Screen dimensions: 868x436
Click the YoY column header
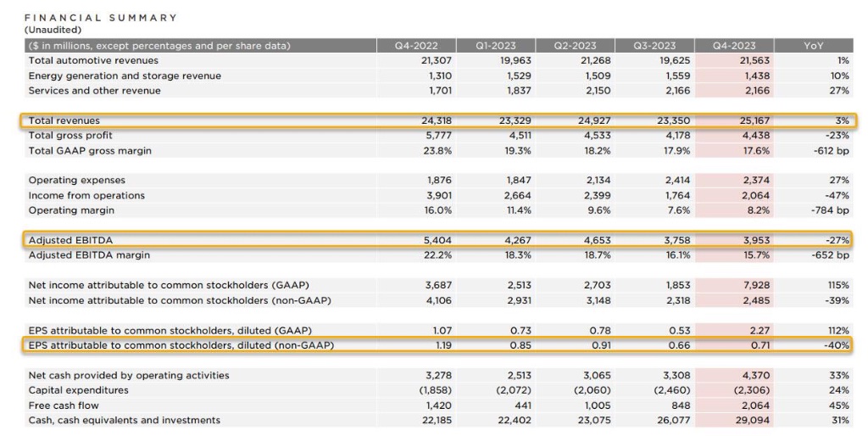[x=813, y=46]
